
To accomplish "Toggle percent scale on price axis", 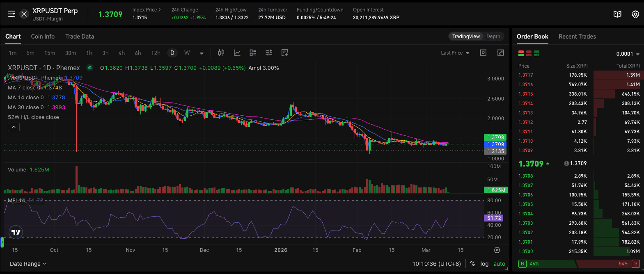I will (473, 264).
